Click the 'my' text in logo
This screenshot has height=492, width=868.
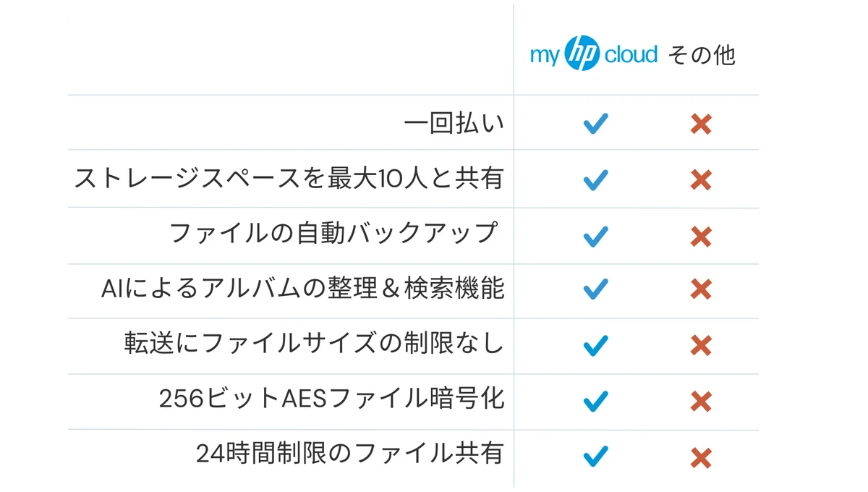click(x=545, y=56)
